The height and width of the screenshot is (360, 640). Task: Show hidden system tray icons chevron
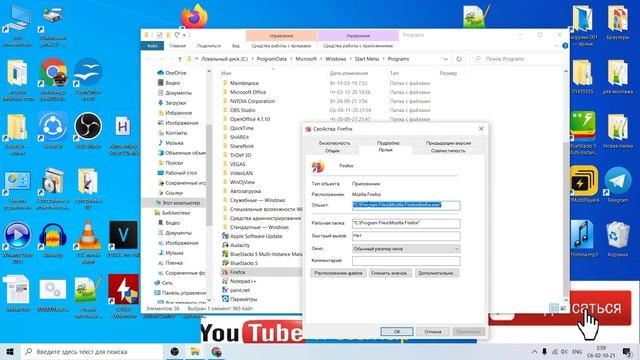(x=534, y=352)
